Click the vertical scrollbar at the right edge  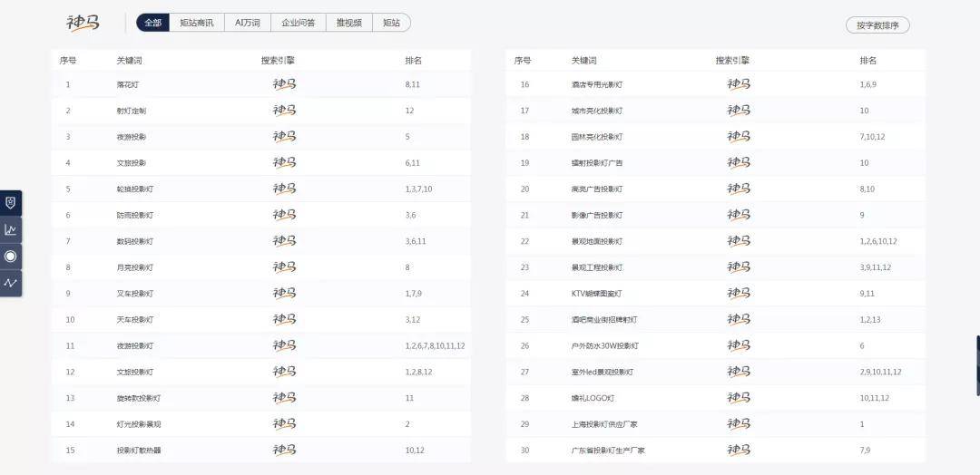coord(978,366)
